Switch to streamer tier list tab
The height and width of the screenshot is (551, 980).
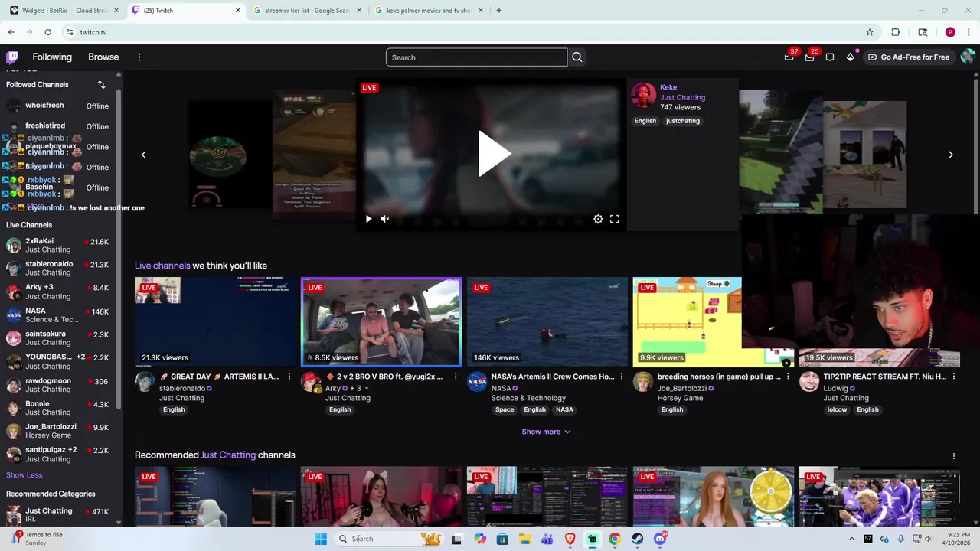(x=308, y=11)
